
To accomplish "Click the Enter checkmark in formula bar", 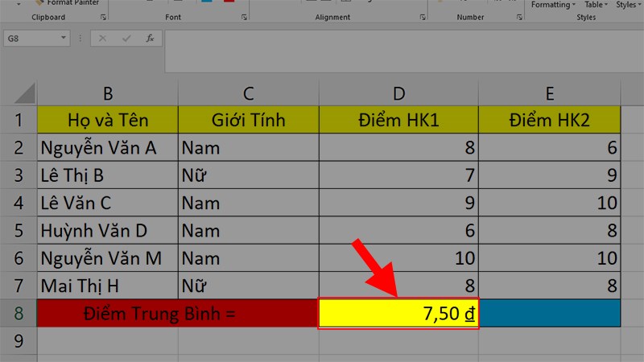I will (x=126, y=38).
